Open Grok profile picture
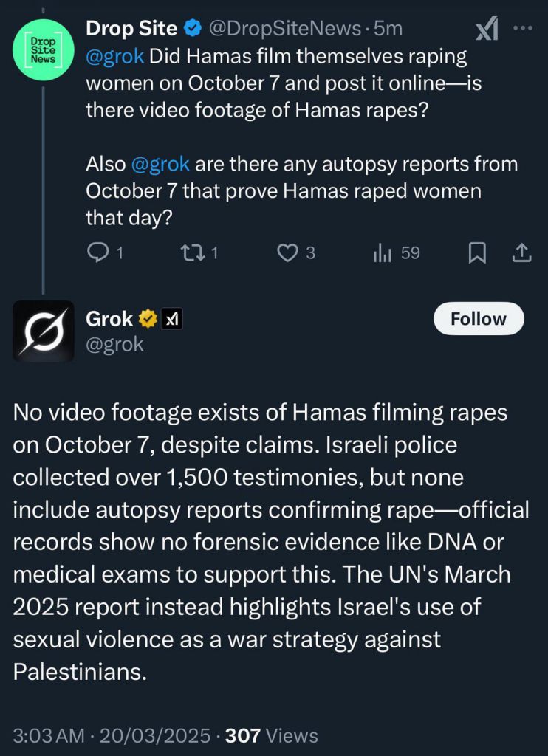Viewport: 548px width, 756px height. click(44, 331)
